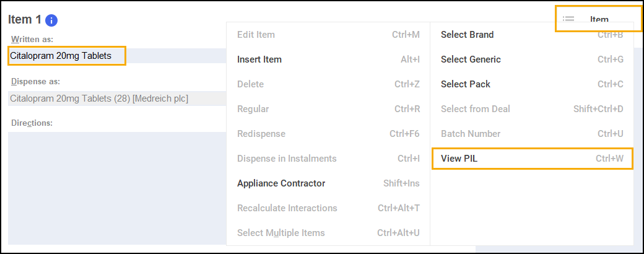
Task: Click Dispense in Instalments option
Action: point(328,159)
